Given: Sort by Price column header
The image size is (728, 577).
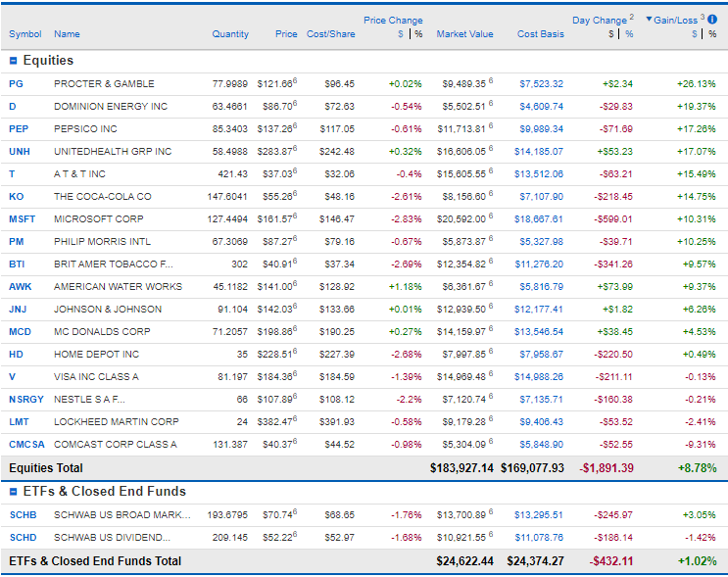Looking at the screenshot, I should [x=286, y=34].
